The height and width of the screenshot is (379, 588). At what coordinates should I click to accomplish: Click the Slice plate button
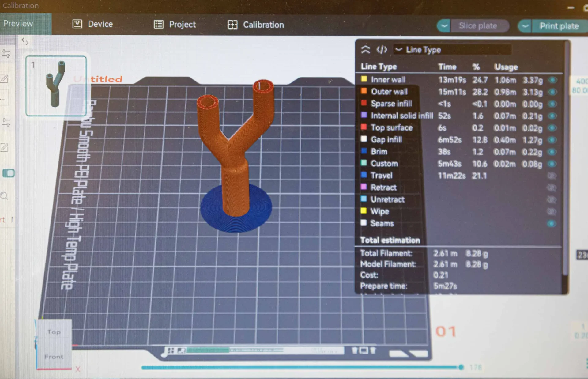click(x=478, y=26)
